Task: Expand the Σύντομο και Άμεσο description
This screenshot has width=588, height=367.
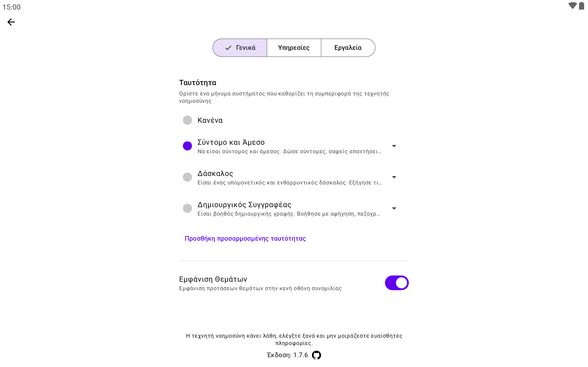Action: click(394, 146)
